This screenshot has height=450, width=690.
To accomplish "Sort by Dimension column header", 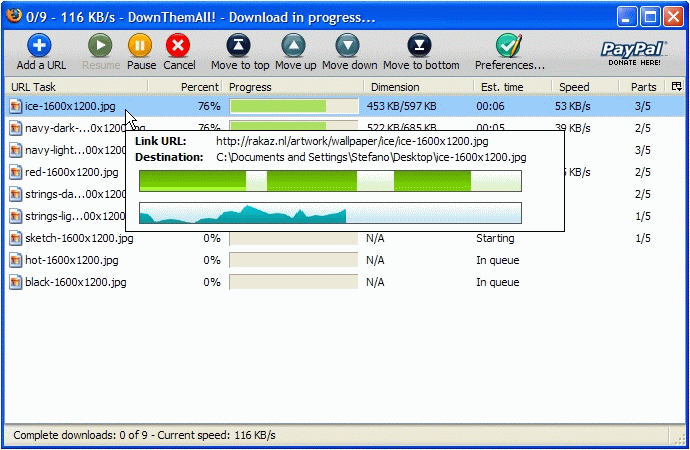I will coord(418,87).
